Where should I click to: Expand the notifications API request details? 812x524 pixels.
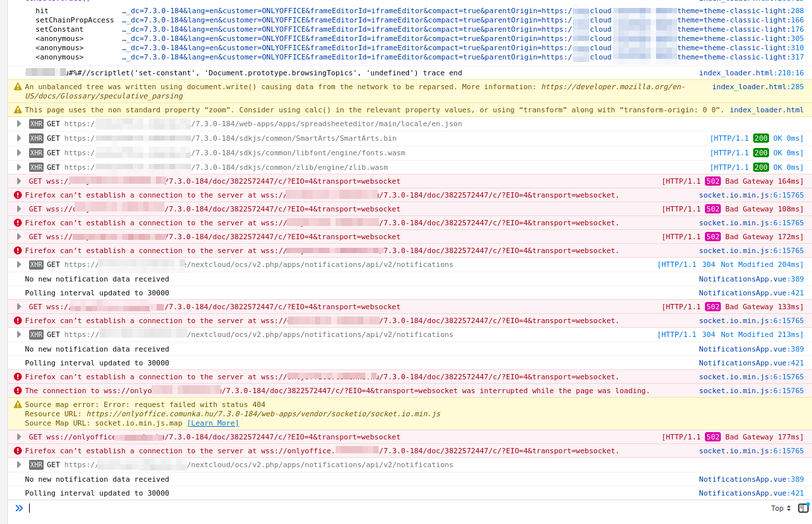(x=18, y=264)
